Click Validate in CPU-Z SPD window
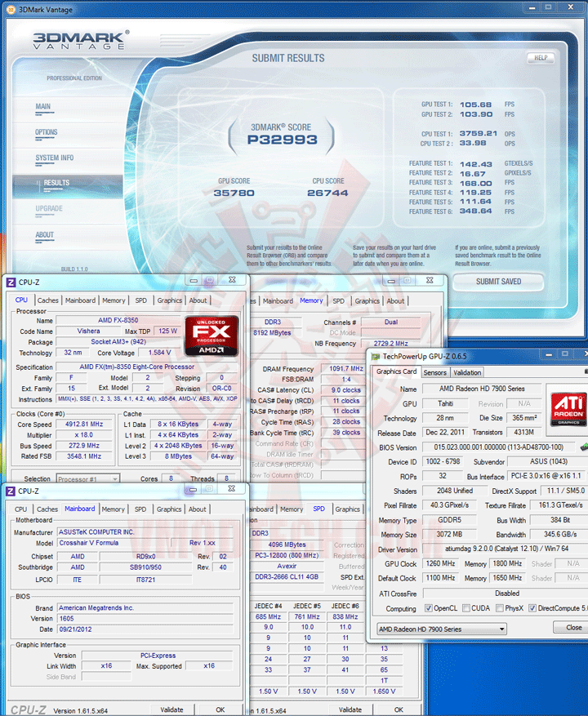Screen dimensions: 588x716 coord(350,709)
